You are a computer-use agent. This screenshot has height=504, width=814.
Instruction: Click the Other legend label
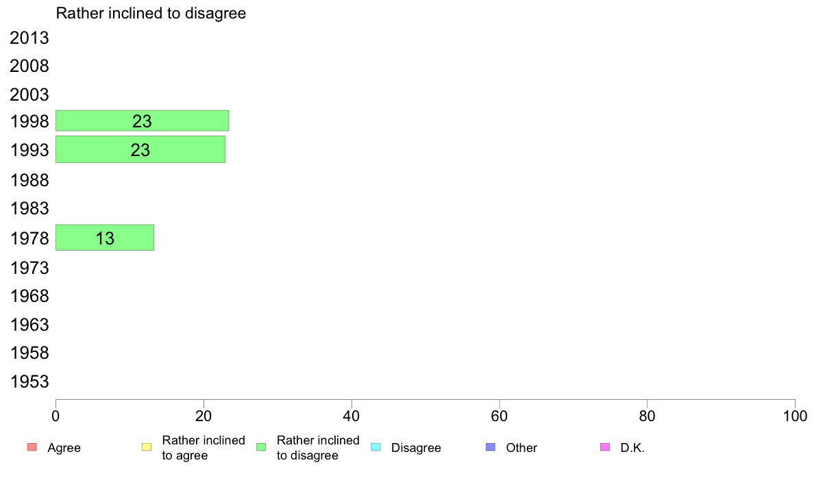[521, 448]
